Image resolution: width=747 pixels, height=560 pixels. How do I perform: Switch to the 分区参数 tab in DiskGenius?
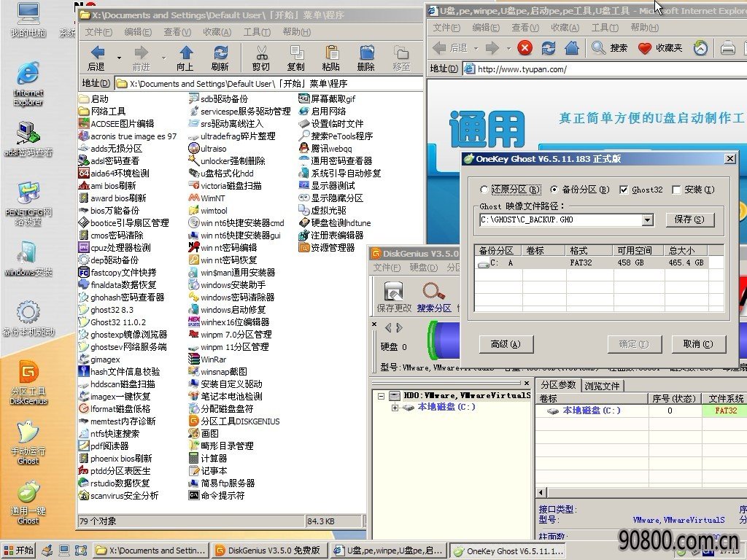pos(558,385)
